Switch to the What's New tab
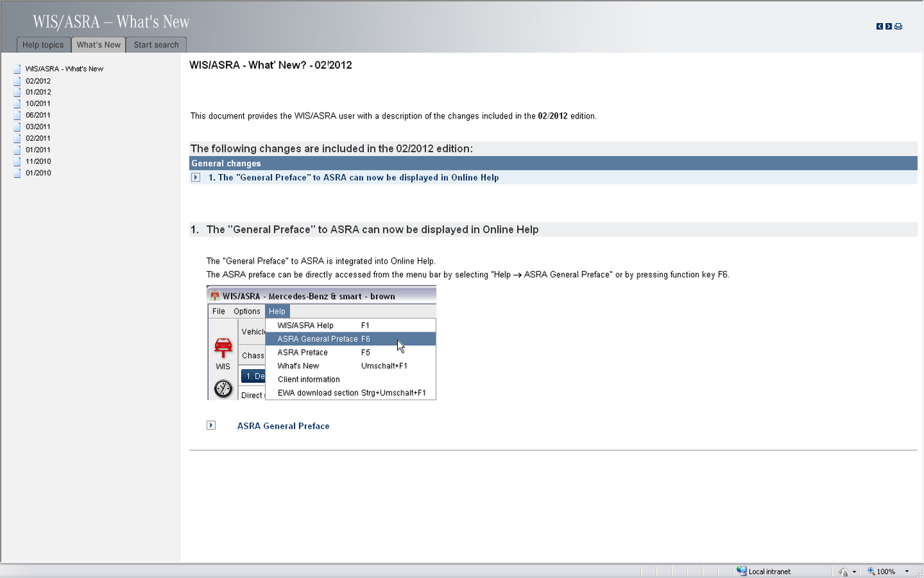 tap(99, 45)
